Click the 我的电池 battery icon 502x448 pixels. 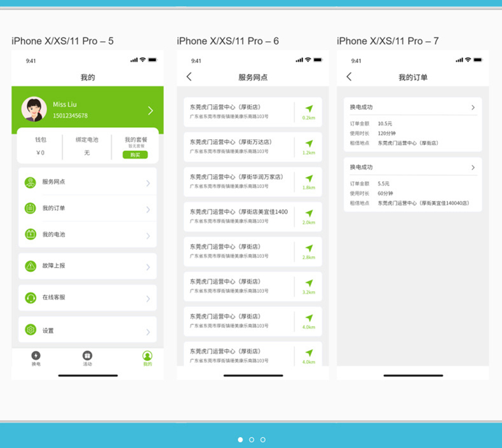click(30, 234)
